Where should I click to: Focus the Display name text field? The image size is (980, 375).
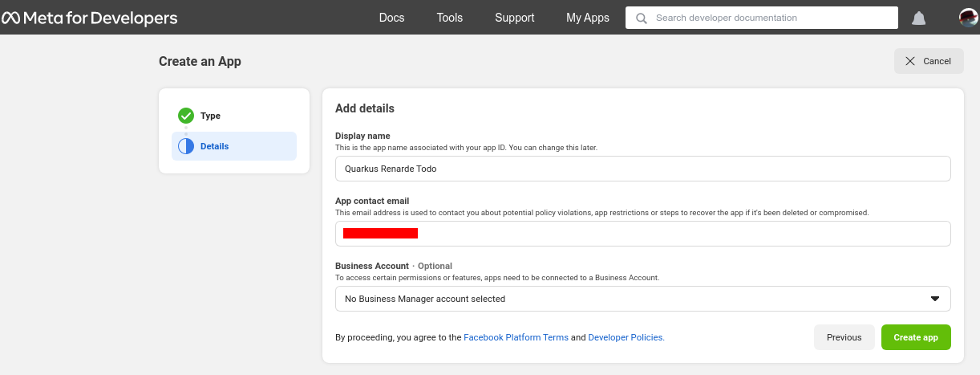642,169
